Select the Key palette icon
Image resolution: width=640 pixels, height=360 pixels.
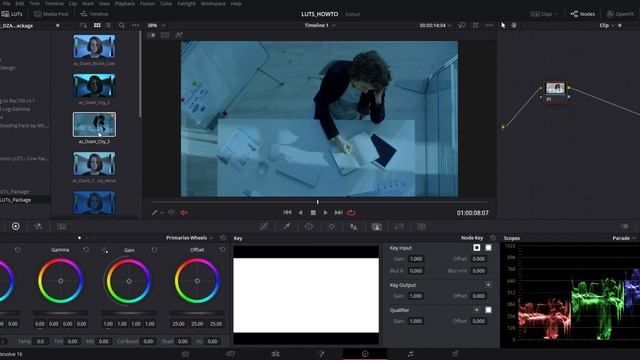point(376,227)
